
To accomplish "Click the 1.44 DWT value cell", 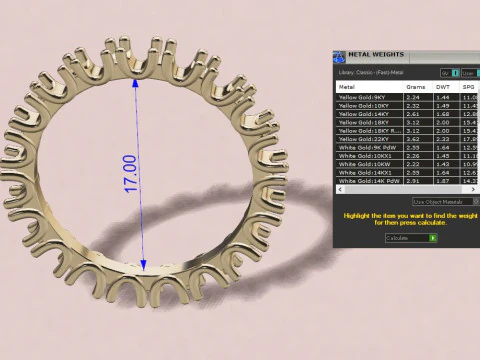I will click(446, 97).
